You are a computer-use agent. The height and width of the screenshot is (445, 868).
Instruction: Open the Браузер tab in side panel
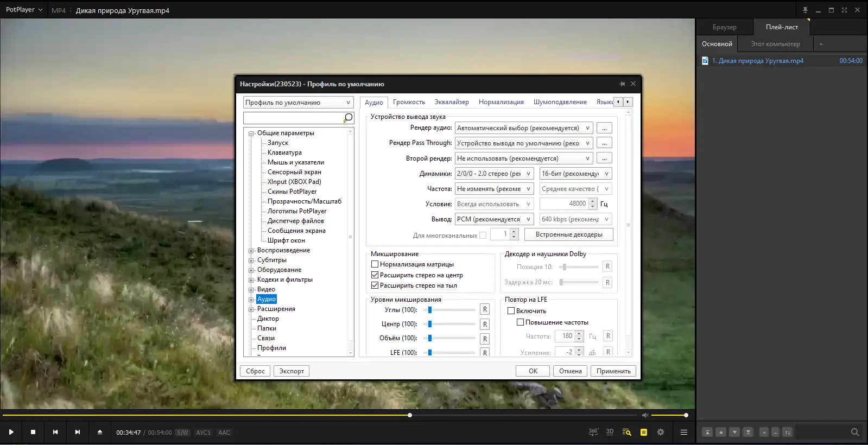[x=724, y=27]
